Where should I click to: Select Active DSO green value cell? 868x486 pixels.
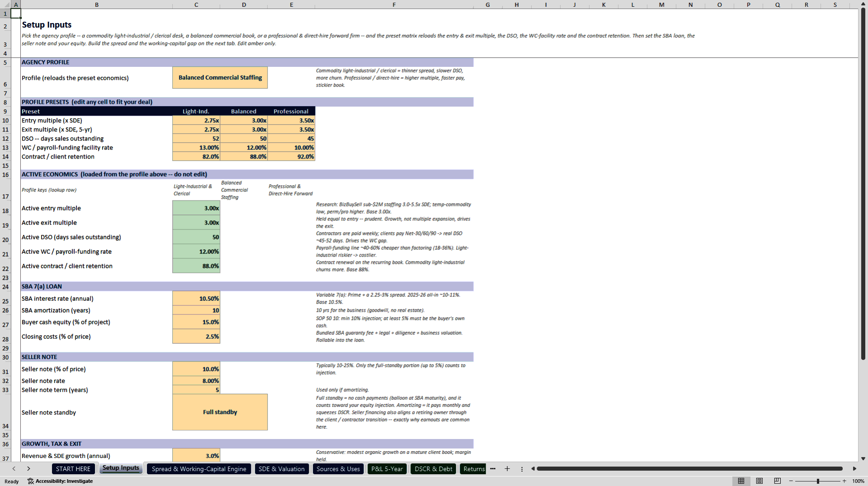click(x=196, y=237)
